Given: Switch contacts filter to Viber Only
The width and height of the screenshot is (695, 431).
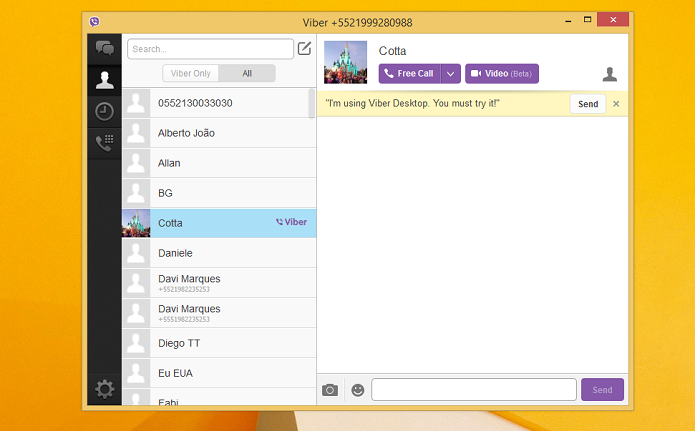Looking at the screenshot, I should pos(191,74).
